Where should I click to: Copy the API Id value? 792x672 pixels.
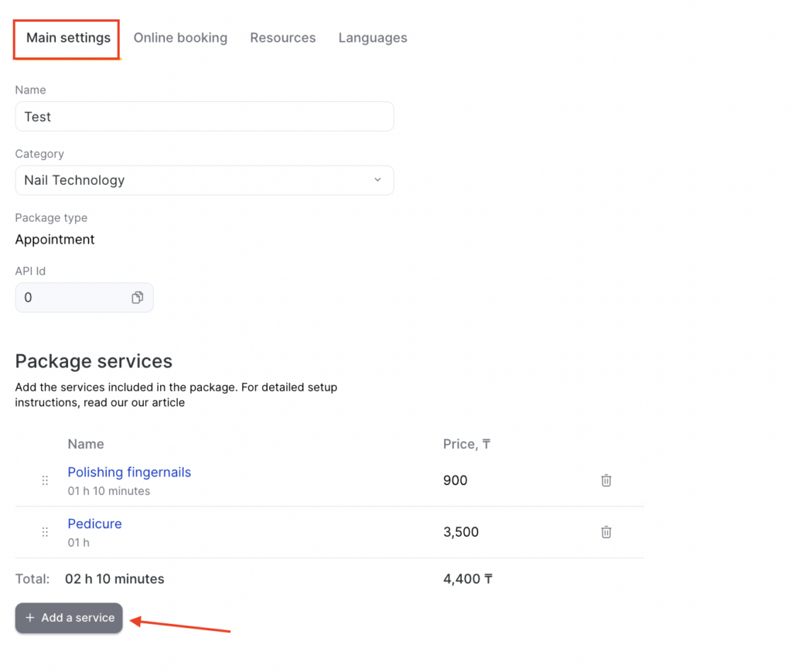pyautogui.click(x=137, y=298)
